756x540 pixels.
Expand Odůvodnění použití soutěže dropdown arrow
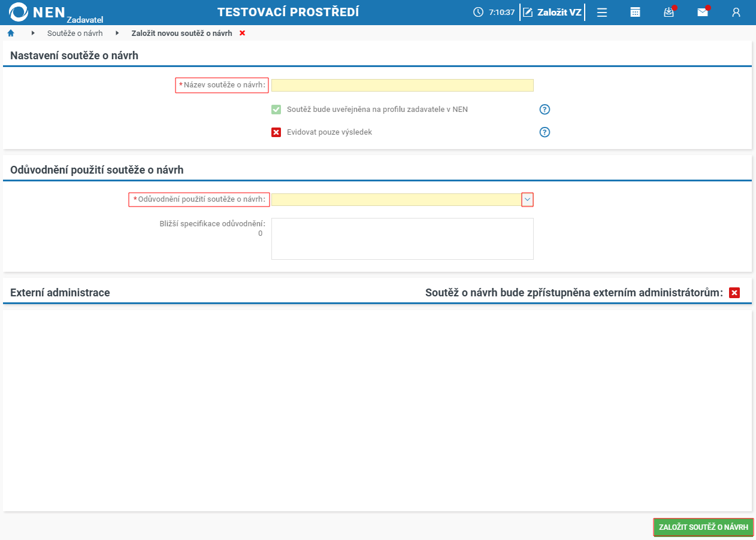coord(527,199)
